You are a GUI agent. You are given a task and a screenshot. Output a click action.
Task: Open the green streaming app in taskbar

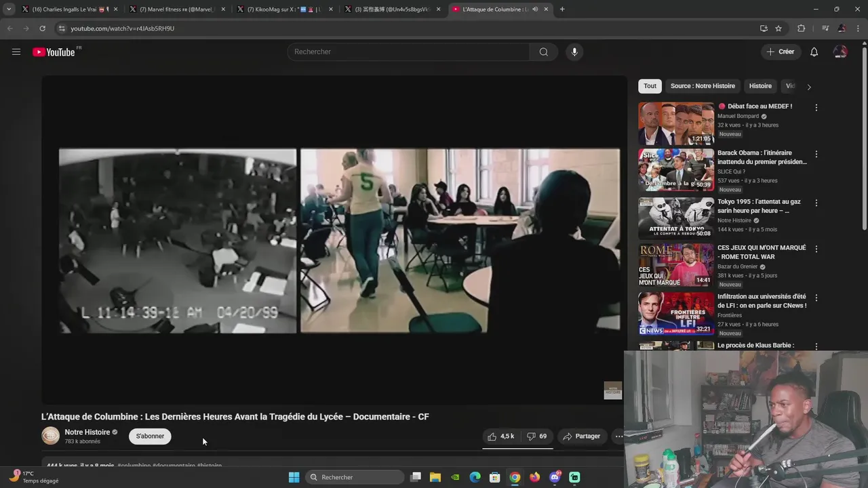(x=574, y=477)
